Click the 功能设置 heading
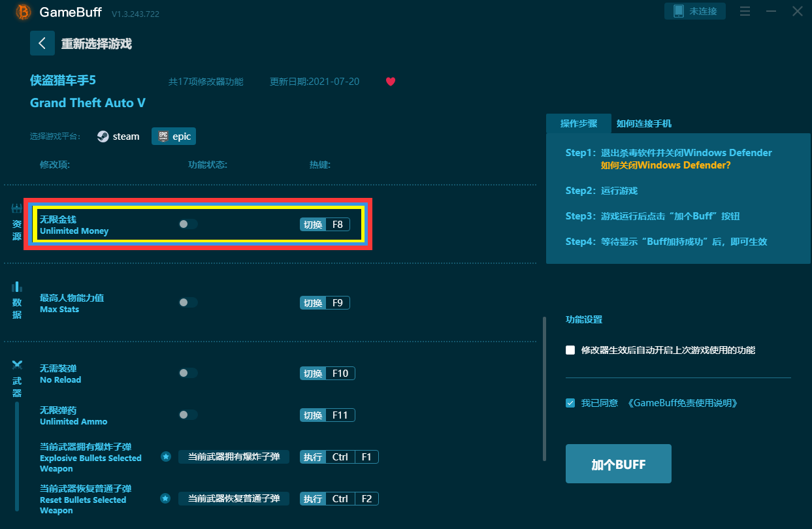The image size is (812, 529). (584, 319)
